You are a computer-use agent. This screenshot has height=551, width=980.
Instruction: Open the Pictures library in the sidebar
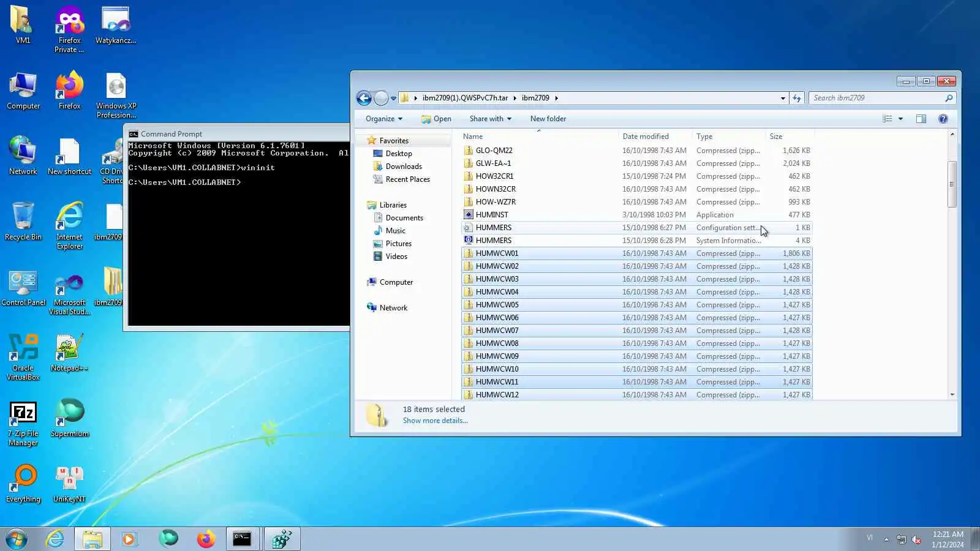399,244
